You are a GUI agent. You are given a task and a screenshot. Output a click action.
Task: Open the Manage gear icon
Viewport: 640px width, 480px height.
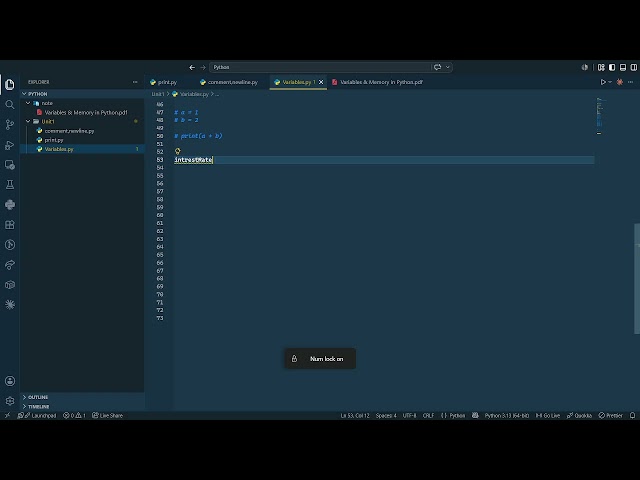[10, 401]
